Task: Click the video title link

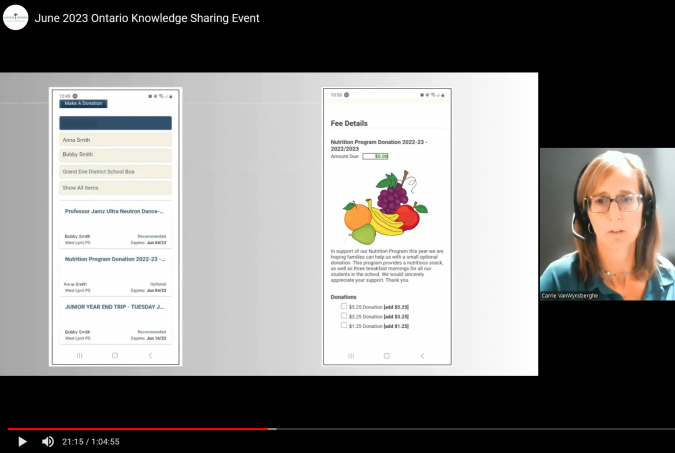Action: click(x=147, y=18)
